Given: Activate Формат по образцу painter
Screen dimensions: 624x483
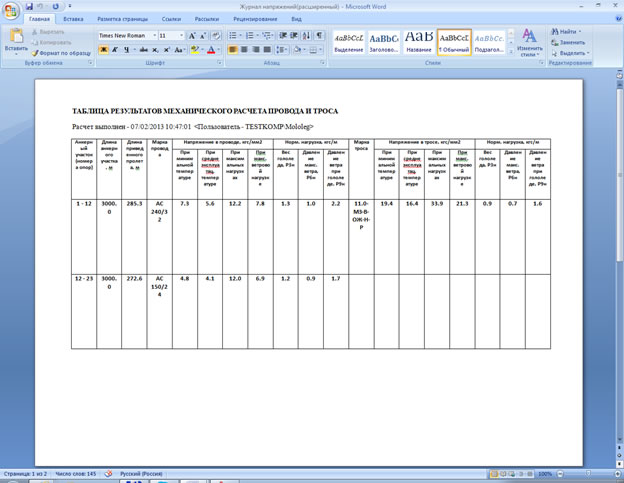Looking at the screenshot, I should pyautogui.click(x=62, y=53).
